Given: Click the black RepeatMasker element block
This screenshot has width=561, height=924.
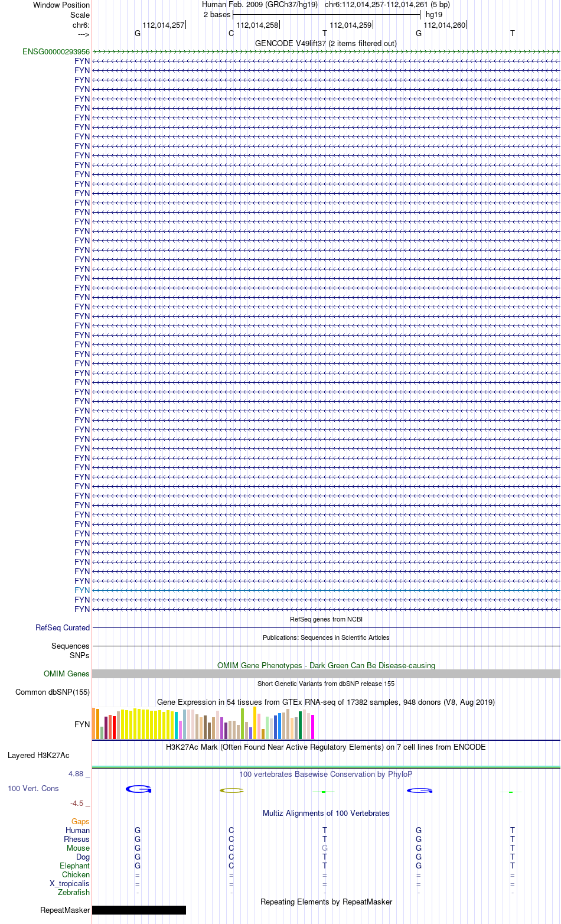Looking at the screenshot, I should point(139,910).
